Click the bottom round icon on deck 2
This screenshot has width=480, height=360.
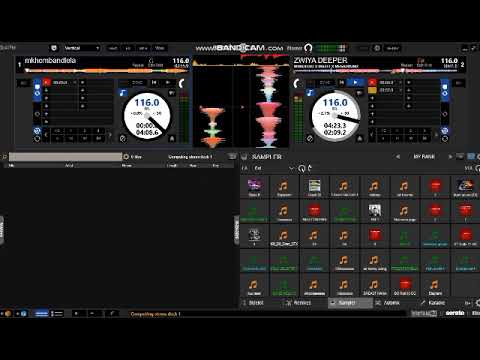coord(445,139)
